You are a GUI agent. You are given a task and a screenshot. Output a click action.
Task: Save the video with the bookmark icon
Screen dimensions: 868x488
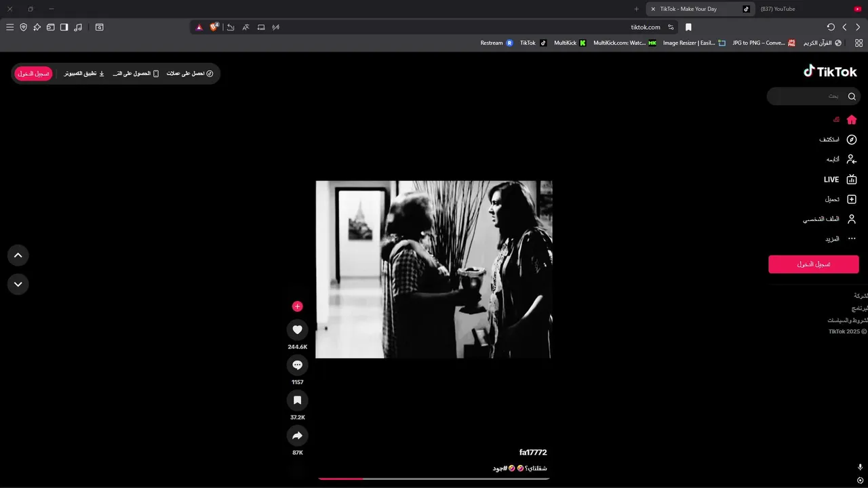[x=297, y=401]
